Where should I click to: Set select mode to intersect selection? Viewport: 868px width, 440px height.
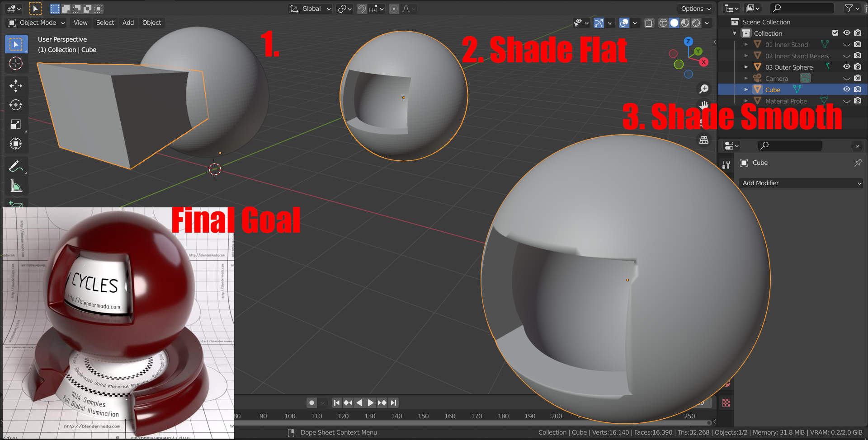tap(99, 9)
